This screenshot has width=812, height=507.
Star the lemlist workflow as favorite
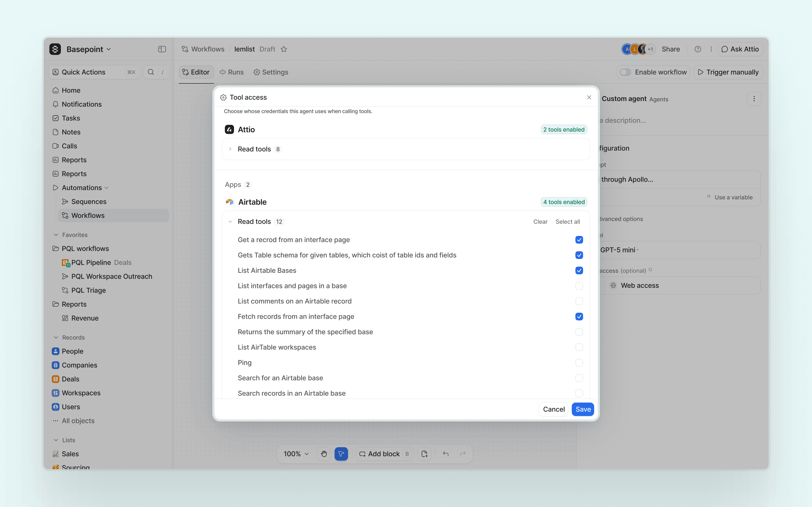(x=284, y=49)
